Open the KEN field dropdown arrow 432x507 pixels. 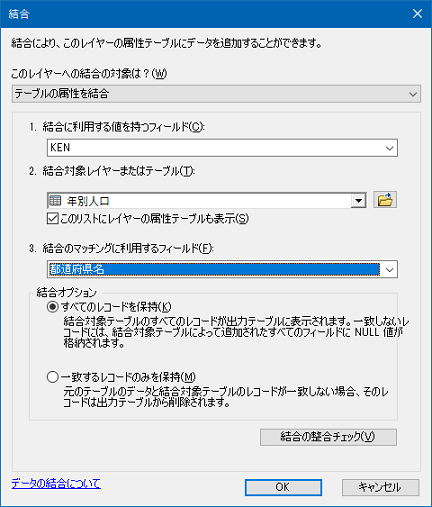pos(389,148)
